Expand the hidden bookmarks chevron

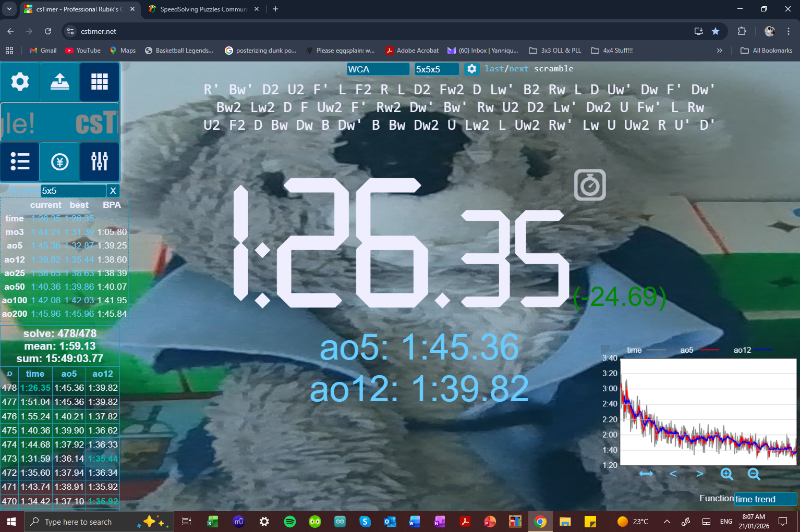720,51
